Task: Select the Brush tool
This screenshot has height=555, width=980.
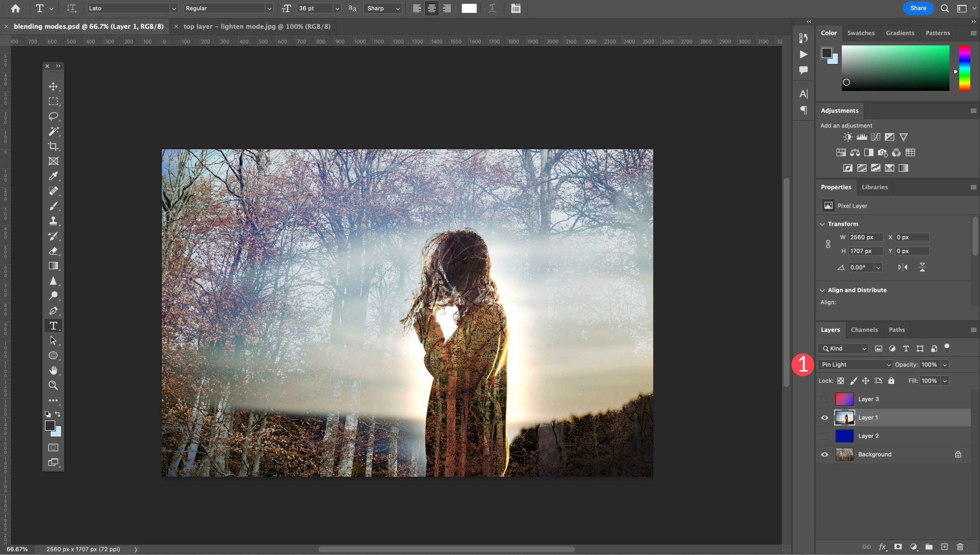Action: point(53,205)
